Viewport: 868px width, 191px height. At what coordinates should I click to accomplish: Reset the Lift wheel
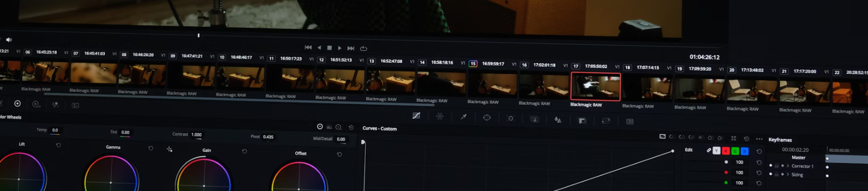click(x=58, y=145)
